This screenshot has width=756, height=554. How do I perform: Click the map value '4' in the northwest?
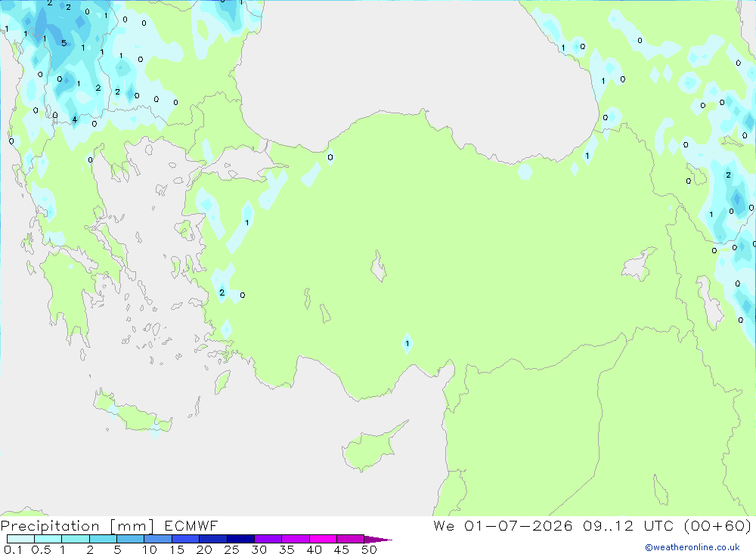[x=74, y=119]
